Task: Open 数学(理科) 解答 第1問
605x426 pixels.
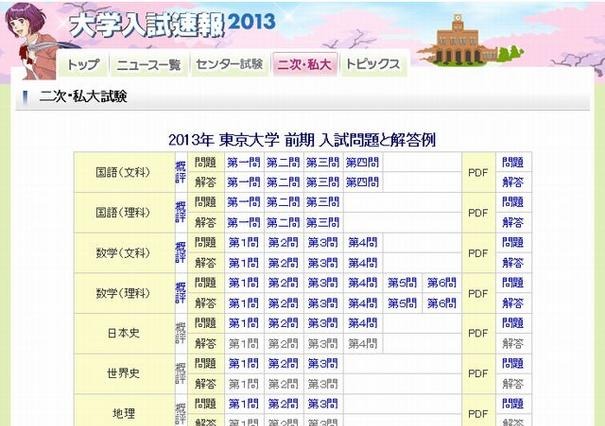Action: point(243,303)
